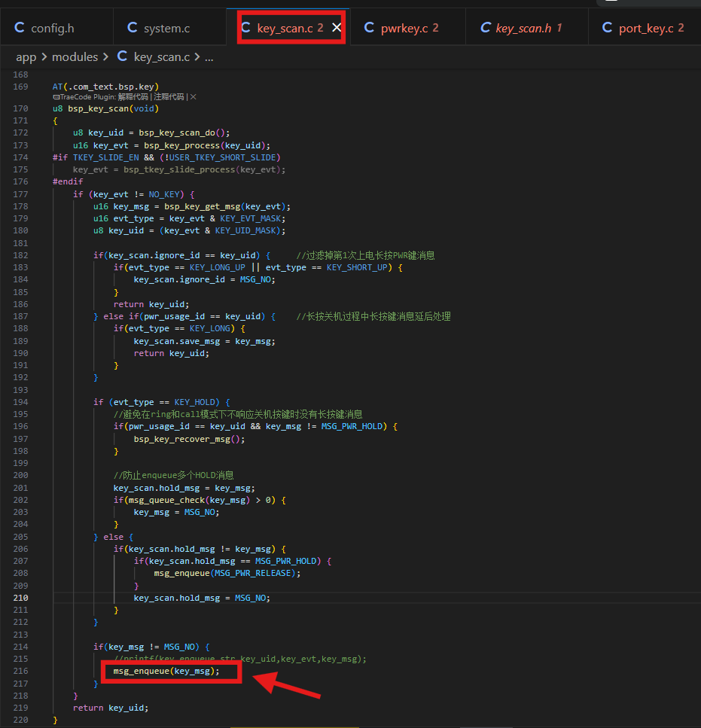Close the key_scan.c editor tab

(337, 28)
